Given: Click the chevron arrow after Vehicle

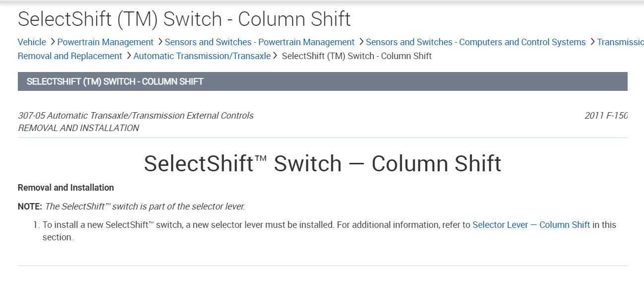Looking at the screenshot, I should click(52, 42).
